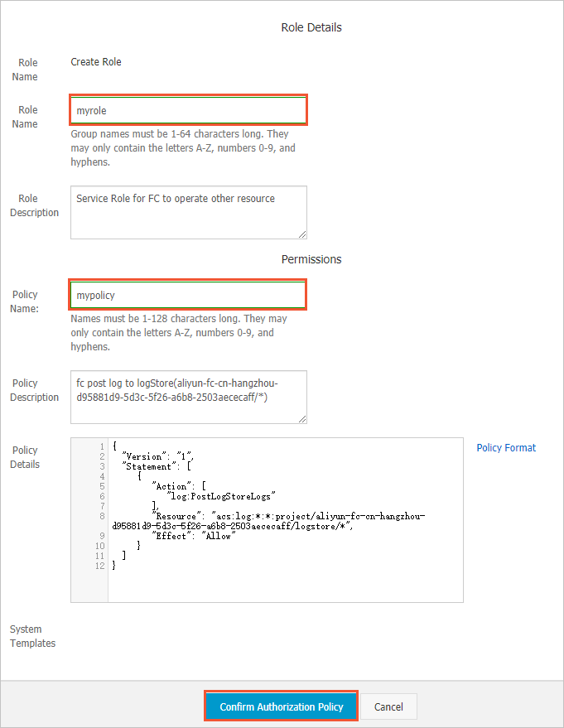The height and width of the screenshot is (728, 564).
Task: Click the Role Name input containing myrole
Action: pyautogui.click(x=189, y=110)
